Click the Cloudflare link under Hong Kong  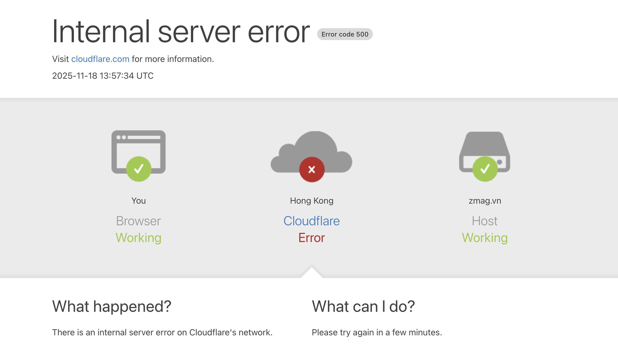pyautogui.click(x=311, y=221)
